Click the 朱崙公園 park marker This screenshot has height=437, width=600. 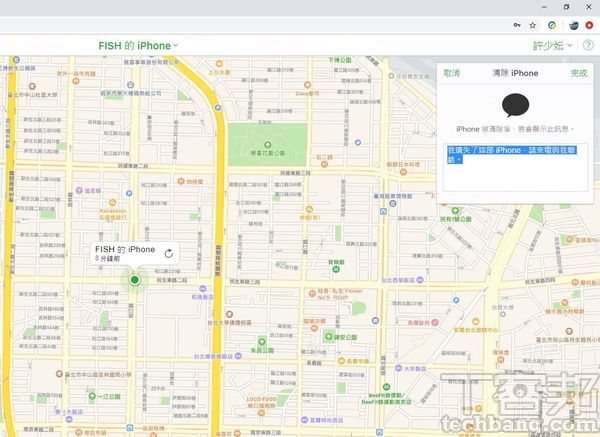point(262,342)
